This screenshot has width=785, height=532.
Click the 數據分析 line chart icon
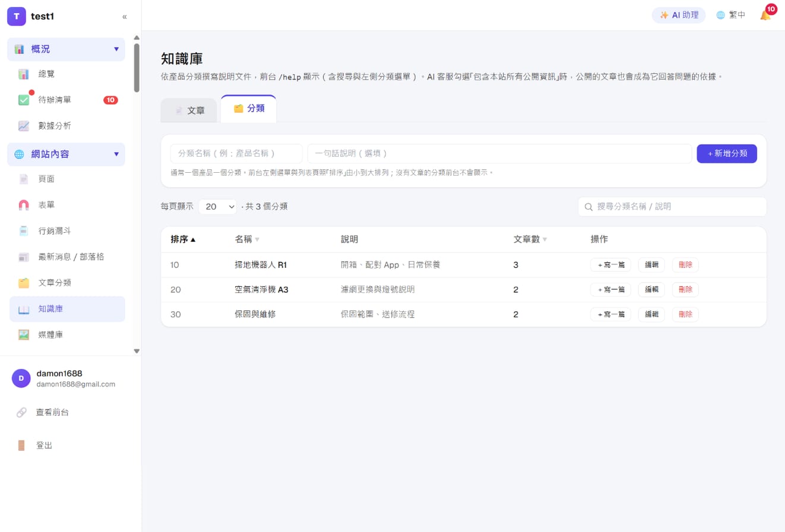tap(24, 126)
